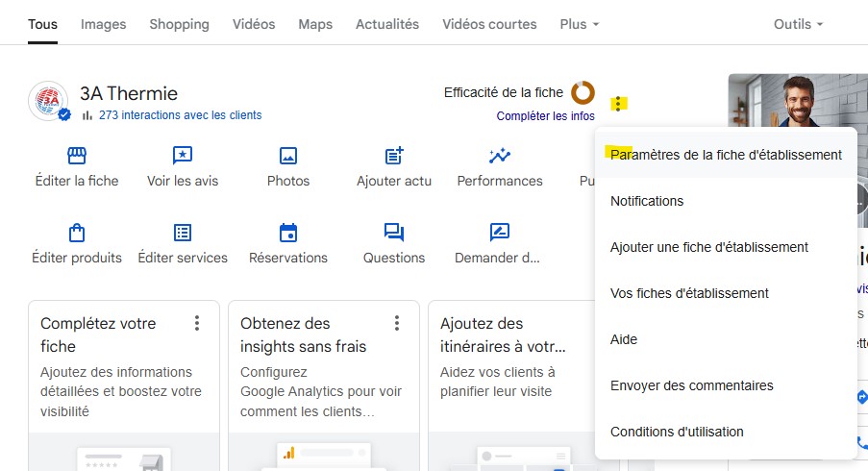Open the Ajoutez des itinéraires card title
This screenshot has width=868, height=471.
[x=503, y=335]
